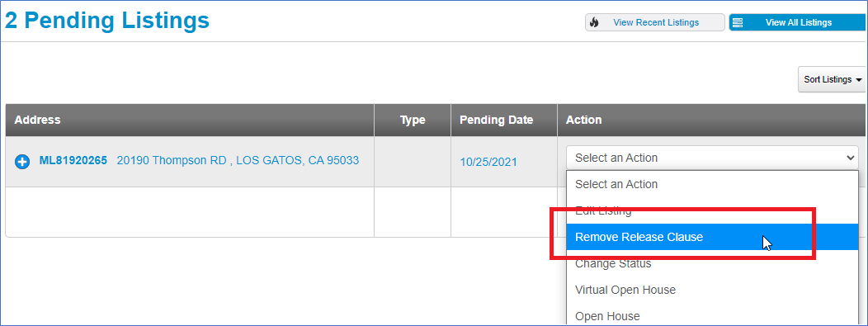Click the 10/25/2021 pending date
868x326 pixels.
[488, 162]
